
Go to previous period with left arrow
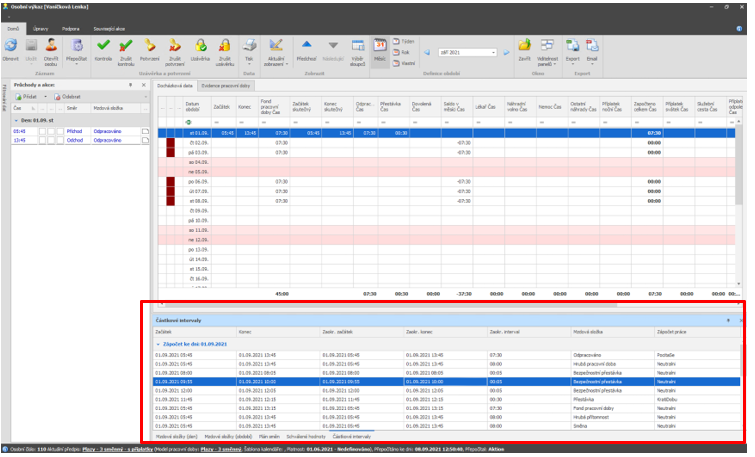coord(427,52)
